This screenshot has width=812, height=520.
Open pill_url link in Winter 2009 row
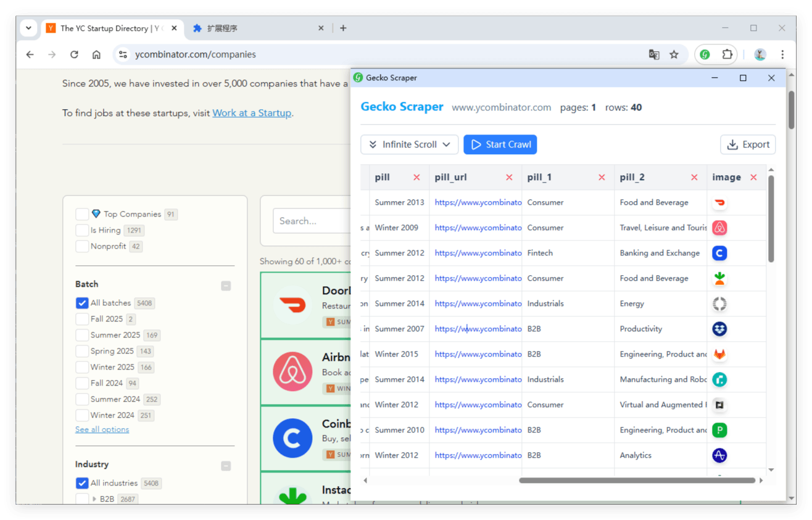click(478, 228)
